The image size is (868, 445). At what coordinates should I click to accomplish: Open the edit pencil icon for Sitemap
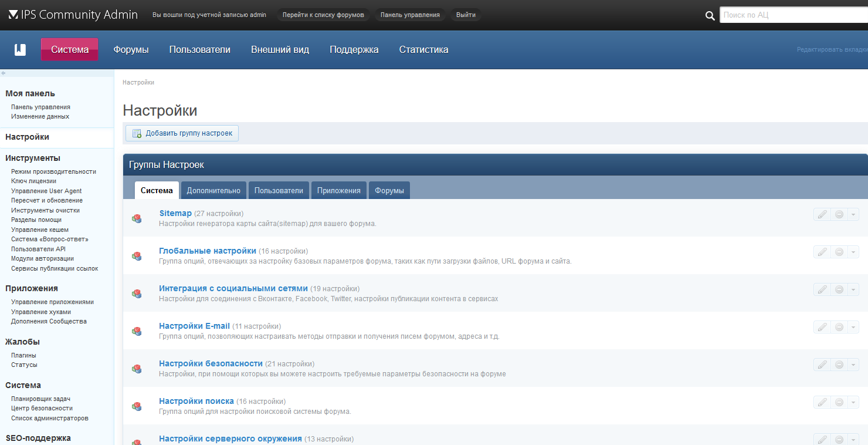822,214
